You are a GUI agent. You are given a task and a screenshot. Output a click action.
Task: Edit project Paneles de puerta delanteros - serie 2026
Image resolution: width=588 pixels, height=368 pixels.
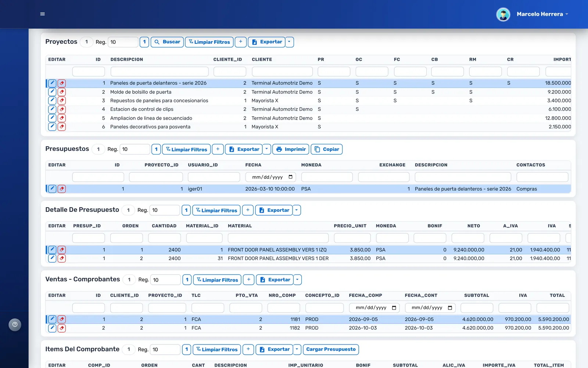pyautogui.click(x=52, y=83)
